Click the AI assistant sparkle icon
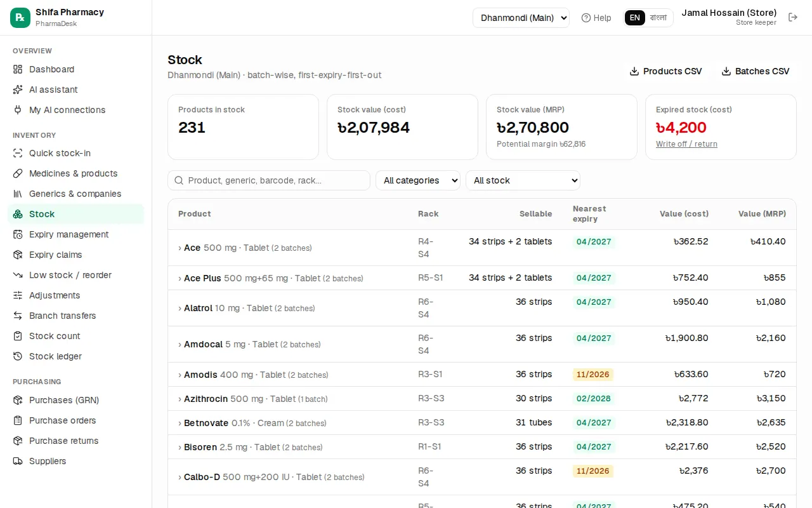Viewport: 812px width, 508px height. pos(18,90)
